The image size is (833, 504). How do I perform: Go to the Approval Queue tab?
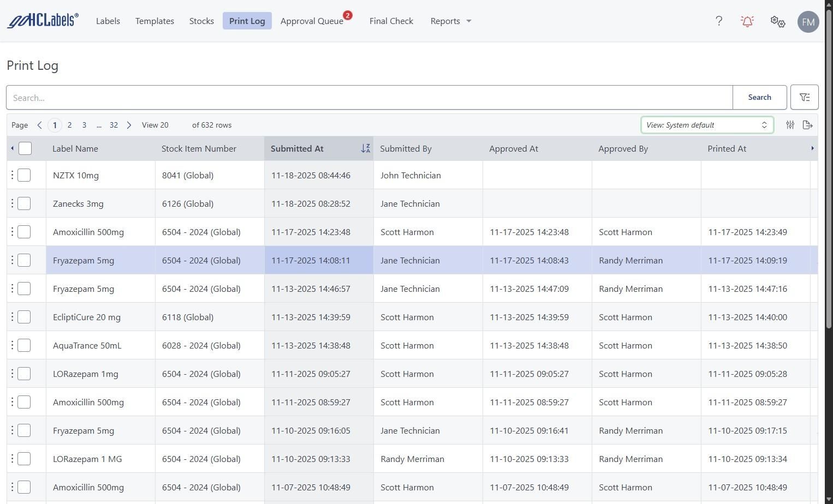tap(312, 21)
